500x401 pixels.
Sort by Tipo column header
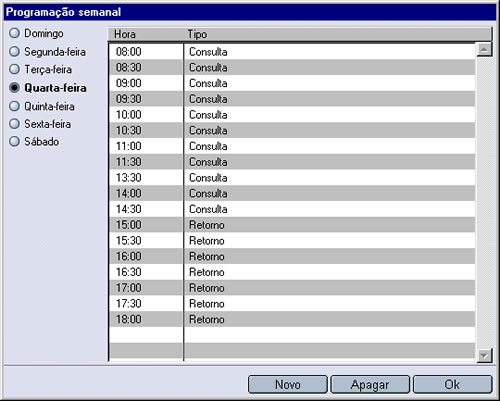pos(338,34)
